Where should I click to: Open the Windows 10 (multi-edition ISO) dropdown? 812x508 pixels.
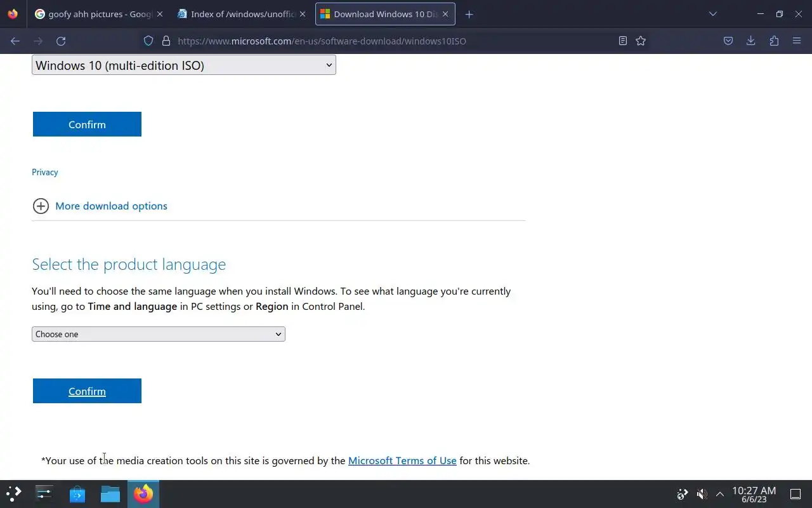click(184, 65)
